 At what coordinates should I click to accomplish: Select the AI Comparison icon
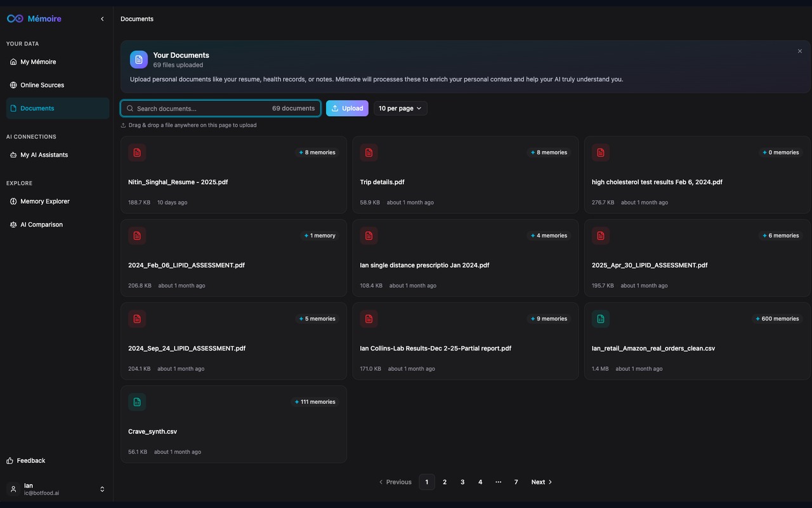[14, 224]
